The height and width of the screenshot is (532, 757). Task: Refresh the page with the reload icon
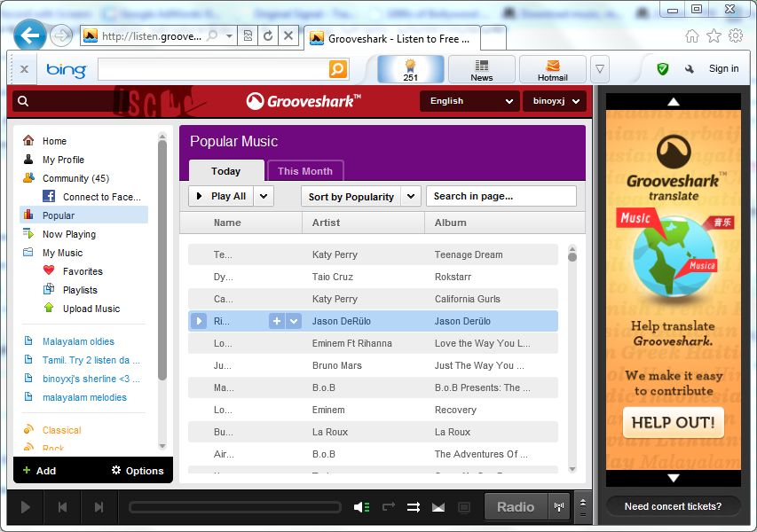click(268, 35)
